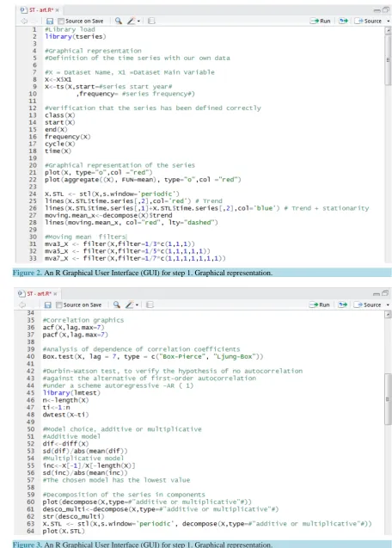Click the line 'acf(X,lag.max=7)'
The width and height of the screenshot is (392, 548).
point(73,328)
